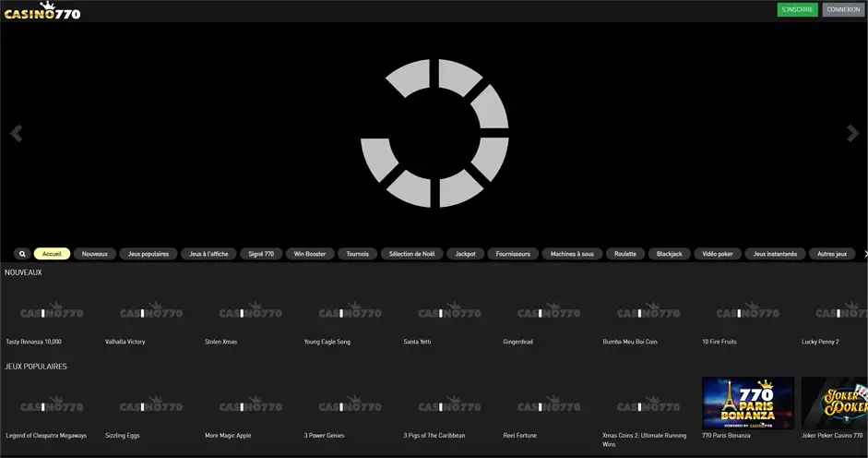Open the Nouveaux category tab
Viewport: 868px width, 458px height.
click(x=95, y=253)
